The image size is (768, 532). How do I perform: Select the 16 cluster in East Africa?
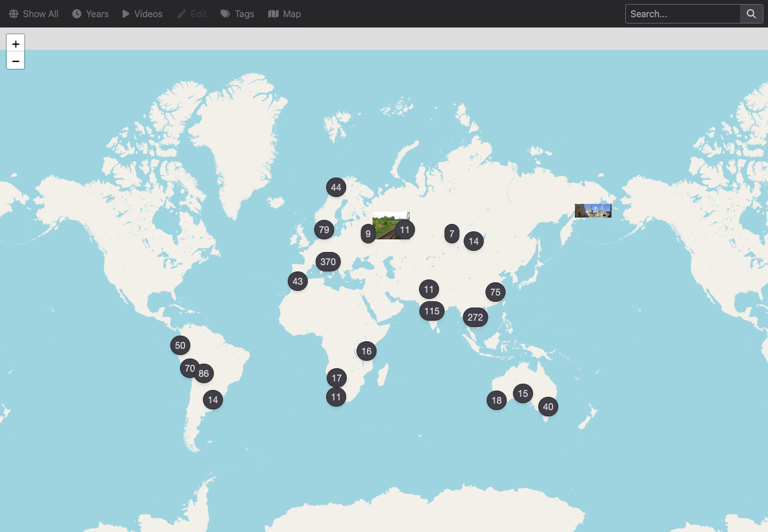(366, 351)
